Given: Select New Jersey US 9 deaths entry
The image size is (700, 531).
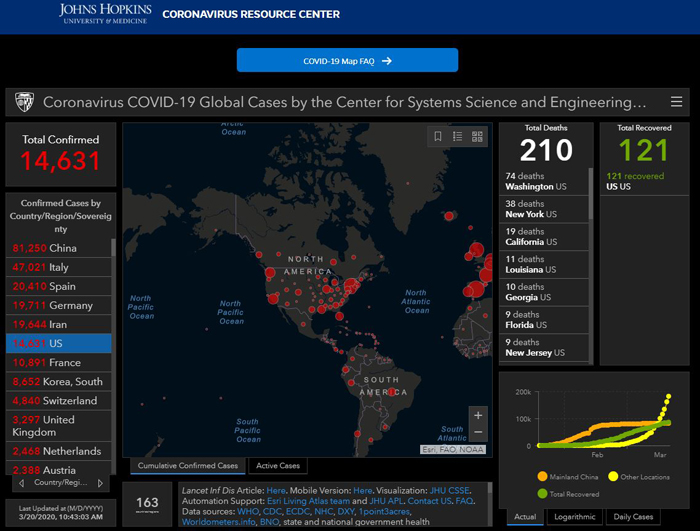Looking at the screenshot, I should [x=544, y=347].
